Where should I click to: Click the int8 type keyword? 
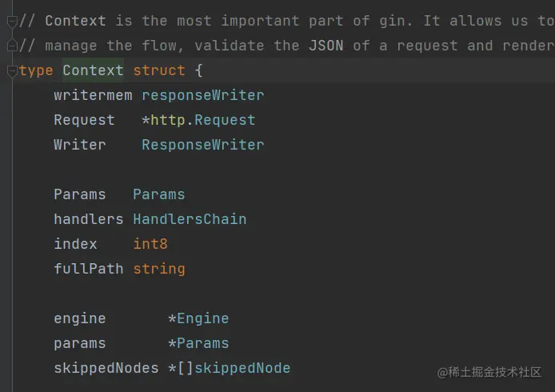[x=150, y=244]
